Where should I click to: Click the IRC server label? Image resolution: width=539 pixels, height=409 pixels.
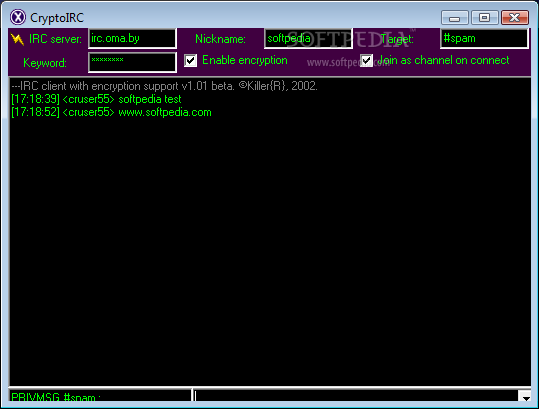tap(55, 39)
